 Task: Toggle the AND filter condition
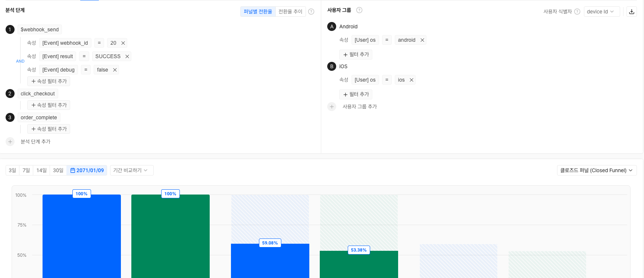click(20, 61)
